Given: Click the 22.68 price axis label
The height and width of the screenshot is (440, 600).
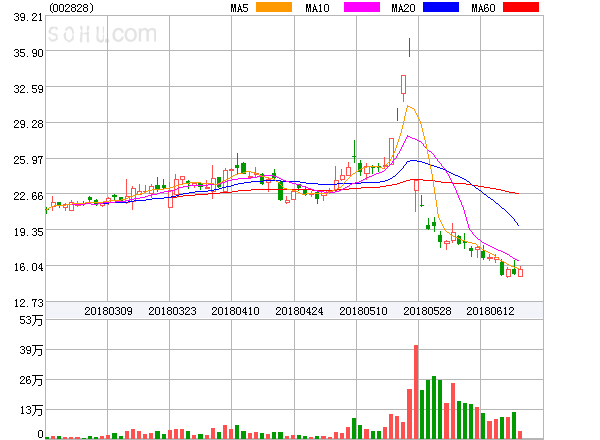Looking at the screenshot, I should pos(22,196).
